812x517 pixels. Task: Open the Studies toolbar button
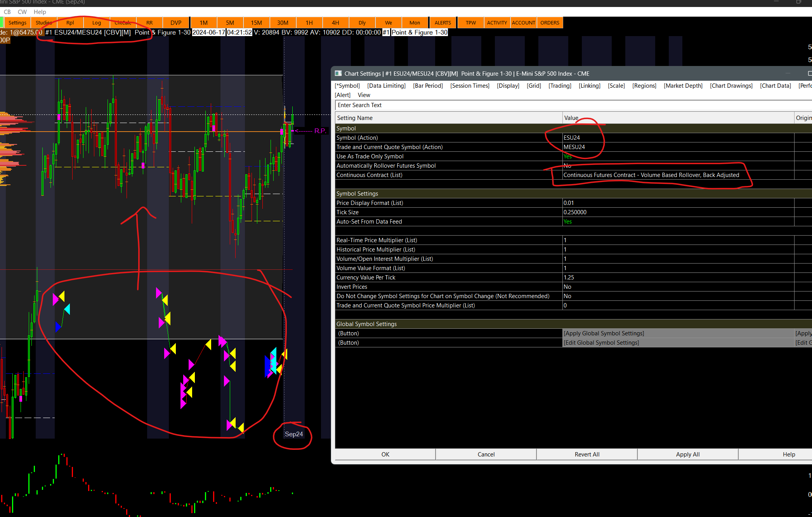coord(44,23)
